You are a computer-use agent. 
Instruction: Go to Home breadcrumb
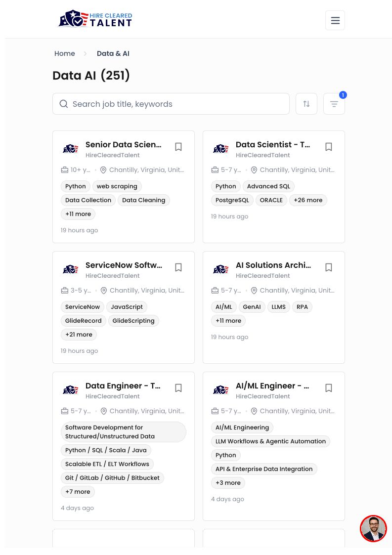[x=64, y=53]
